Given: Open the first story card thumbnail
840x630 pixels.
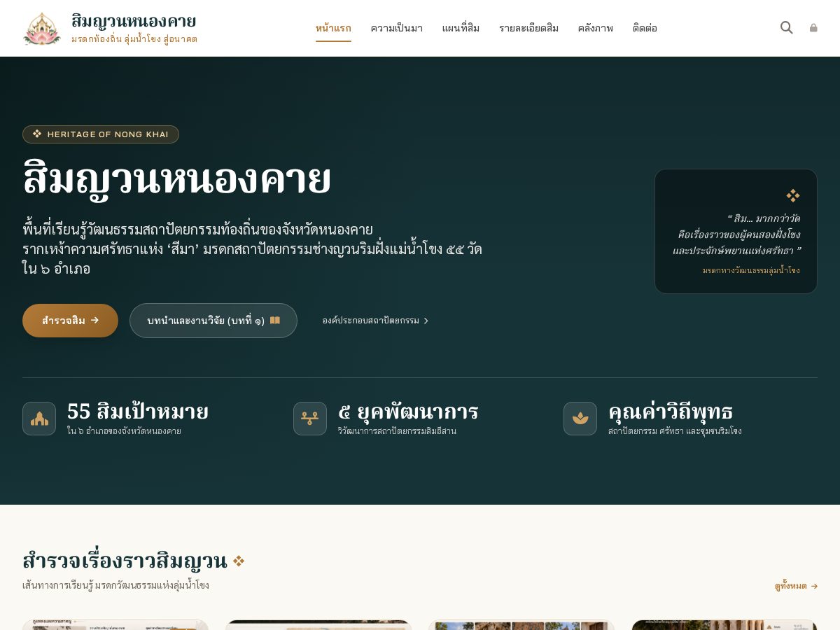Looking at the screenshot, I should pos(115,625).
